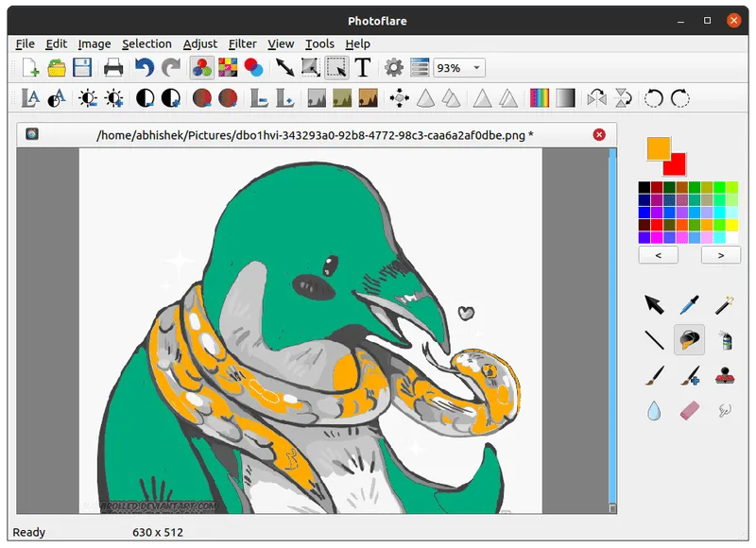Image resolution: width=756 pixels, height=548 pixels.
Task: Open the Adjust menu
Action: pyautogui.click(x=199, y=43)
